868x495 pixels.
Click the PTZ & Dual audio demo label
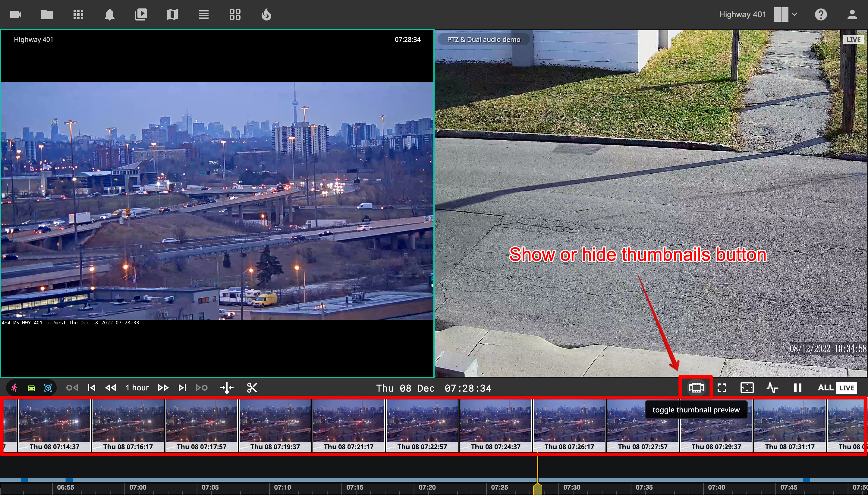483,39
